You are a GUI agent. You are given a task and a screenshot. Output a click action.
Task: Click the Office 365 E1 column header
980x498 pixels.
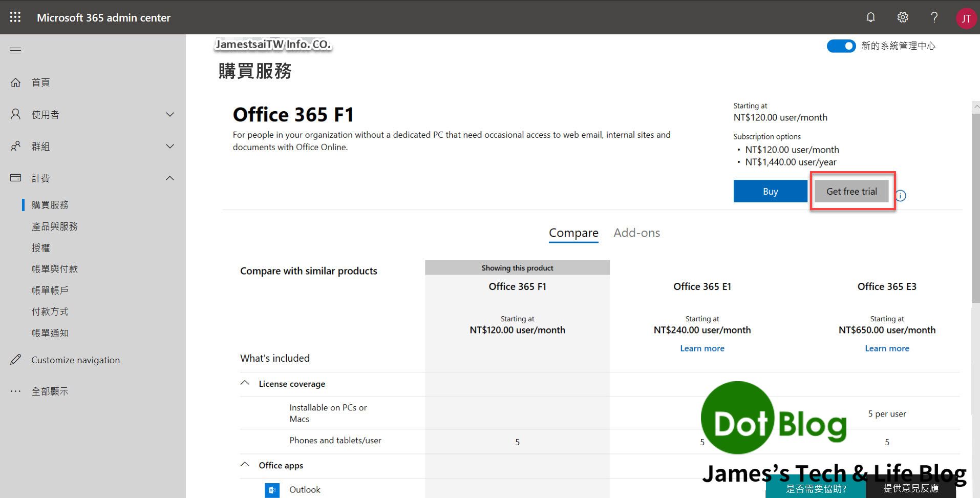702,286
